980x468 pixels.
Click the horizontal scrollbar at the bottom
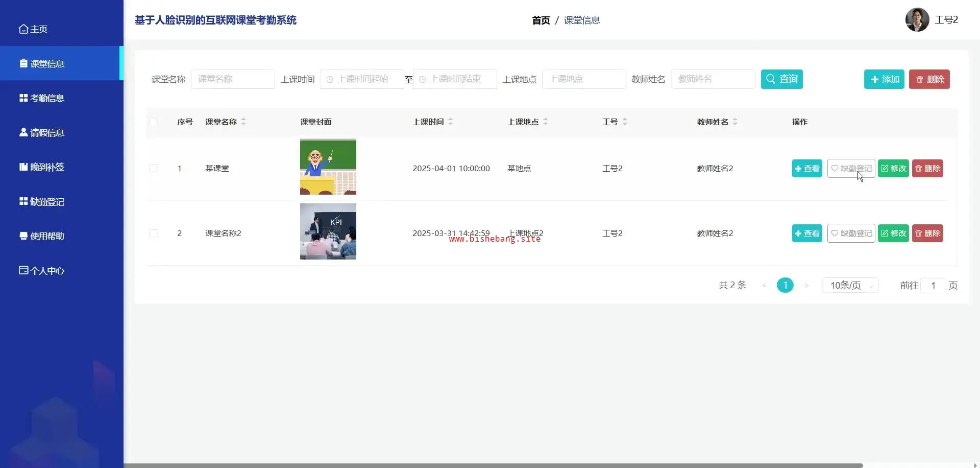point(493,465)
